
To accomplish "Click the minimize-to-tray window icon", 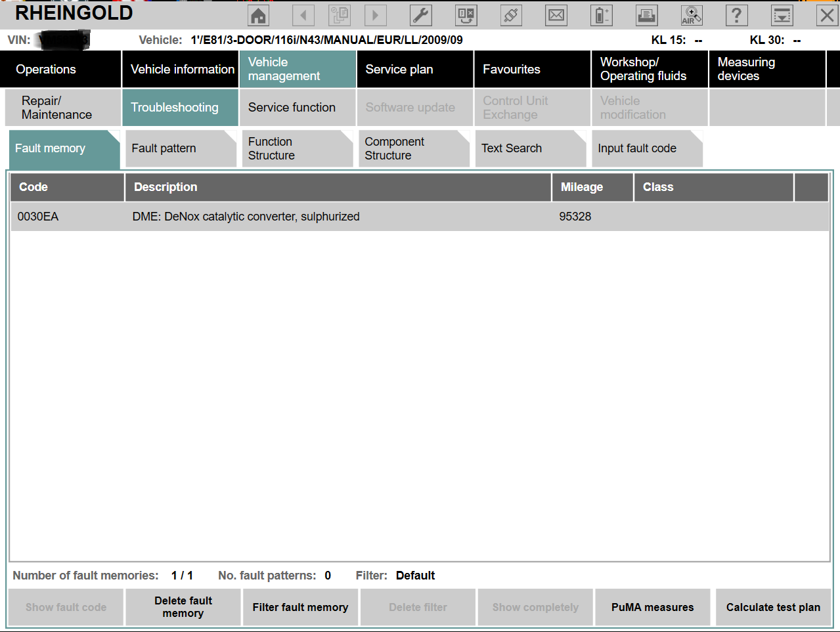I will tap(782, 15).
